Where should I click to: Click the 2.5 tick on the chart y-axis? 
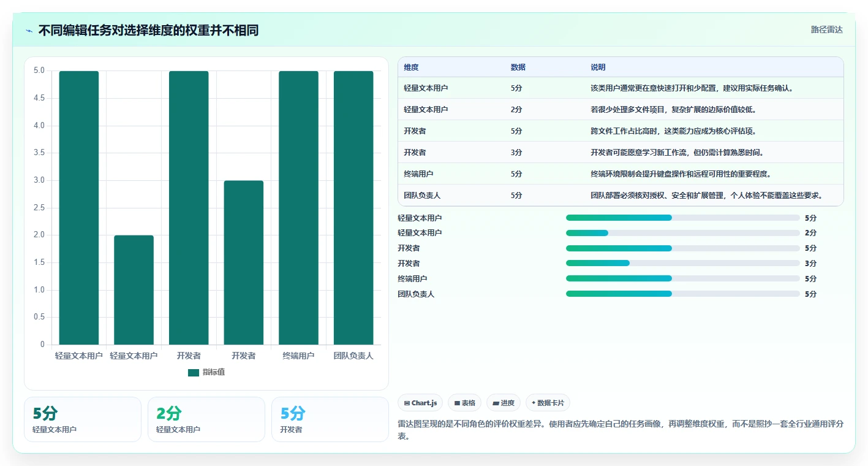[39, 208]
